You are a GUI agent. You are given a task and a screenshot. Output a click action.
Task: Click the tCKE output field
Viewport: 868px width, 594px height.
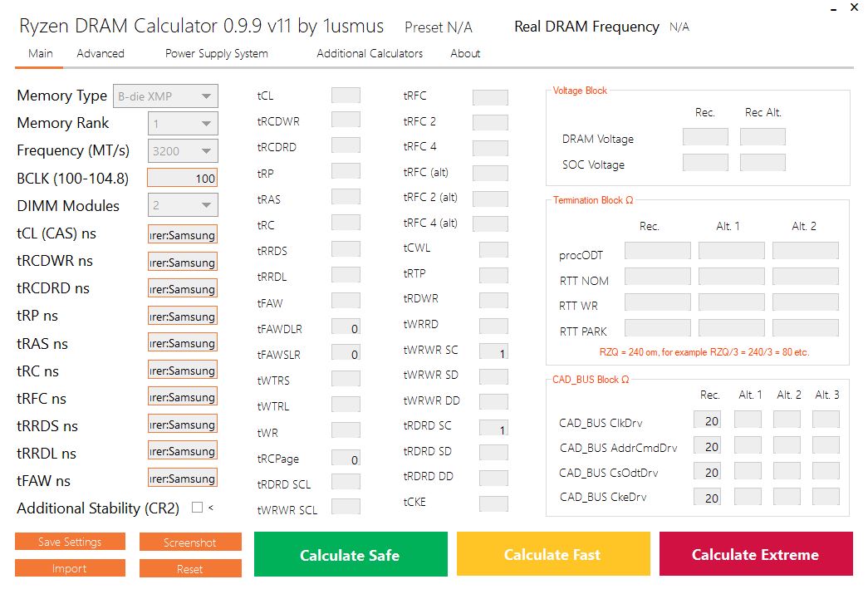pos(493,503)
